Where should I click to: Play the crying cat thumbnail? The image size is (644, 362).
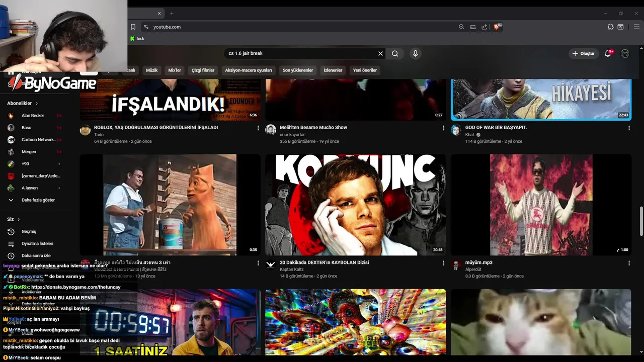pos(541,322)
